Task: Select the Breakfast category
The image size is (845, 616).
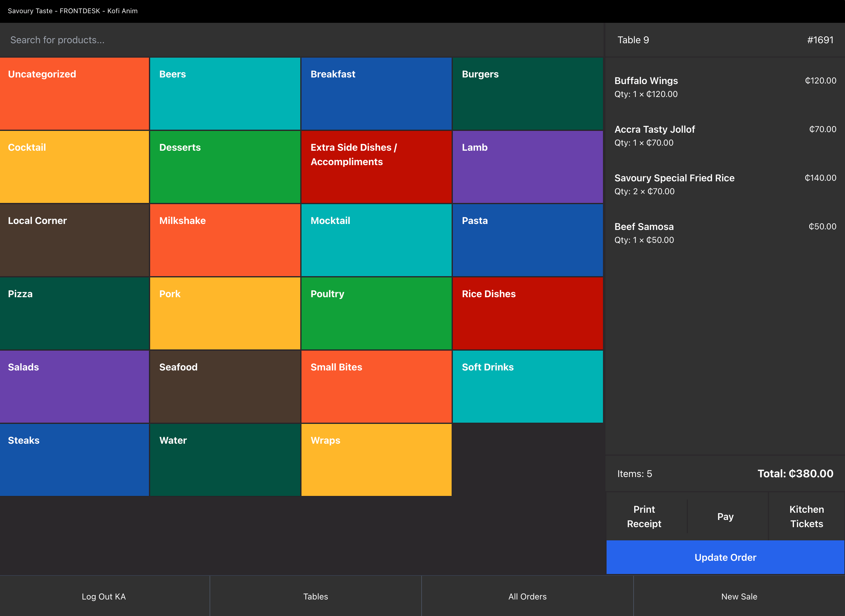Action: 376,94
